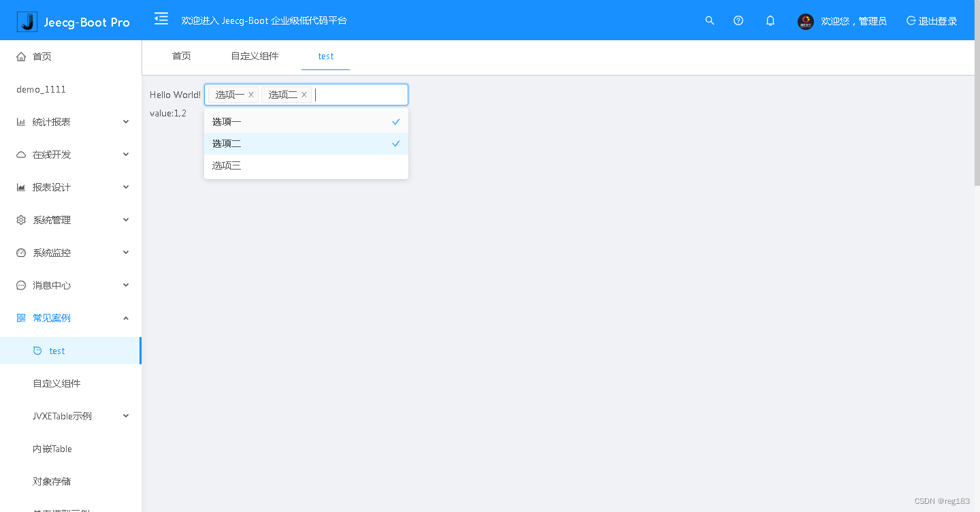The height and width of the screenshot is (512, 980).
Task: Click the 欢迎进入 Jeecg-Boot 企业级低代码平台 header text
Action: (x=264, y=20)
